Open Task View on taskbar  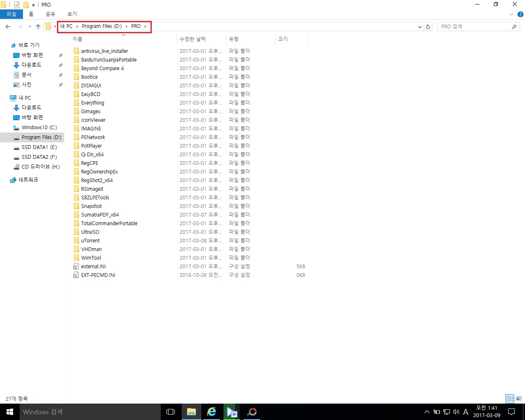pos(171,412)
